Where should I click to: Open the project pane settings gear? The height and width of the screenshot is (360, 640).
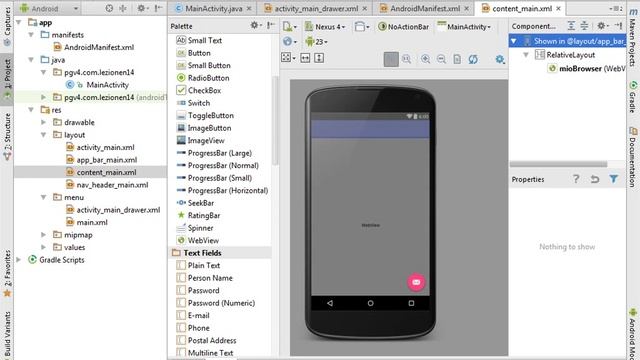pos(142,8)
